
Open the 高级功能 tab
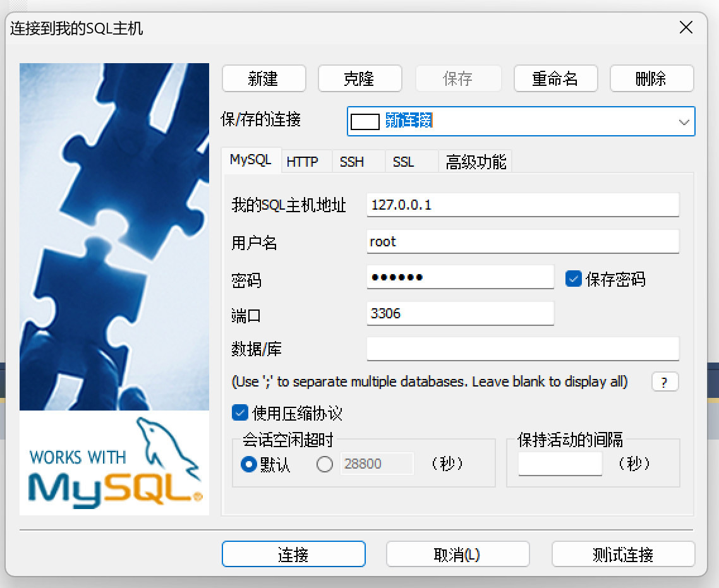[475, 162]
